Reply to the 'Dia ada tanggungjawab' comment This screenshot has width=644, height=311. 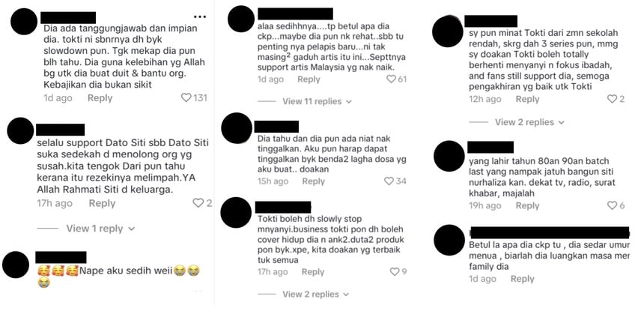(100, 97)
